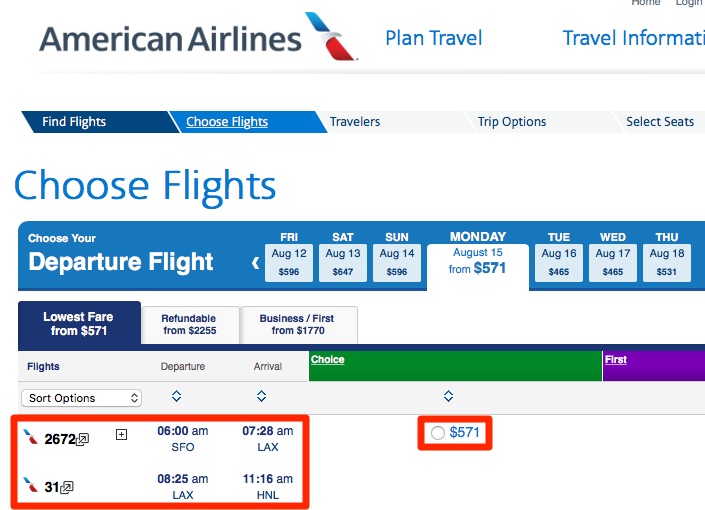Open flight 31 details popup icon

(67, 487)
